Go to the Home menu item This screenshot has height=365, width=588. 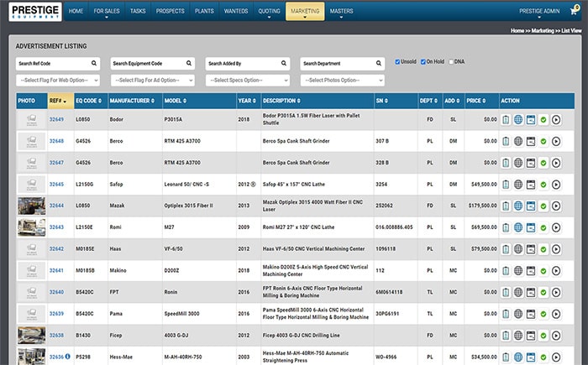pos(76,11)
